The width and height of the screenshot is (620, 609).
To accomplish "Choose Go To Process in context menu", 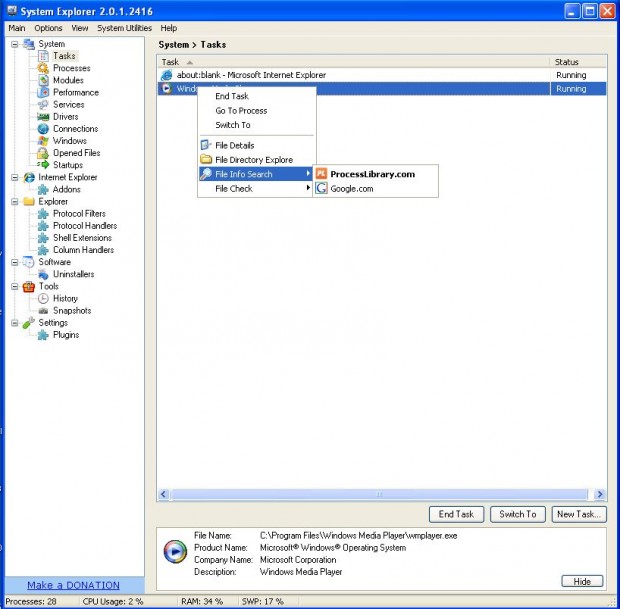I will 241,111.
